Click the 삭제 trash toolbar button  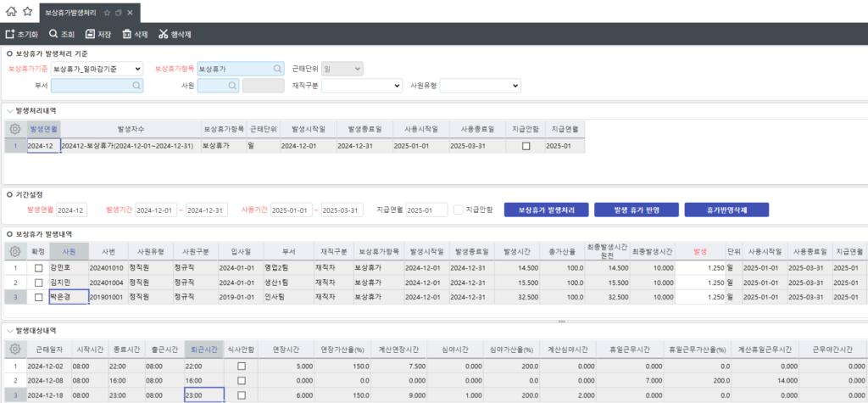pyautogui.click(x=135, y=35)
